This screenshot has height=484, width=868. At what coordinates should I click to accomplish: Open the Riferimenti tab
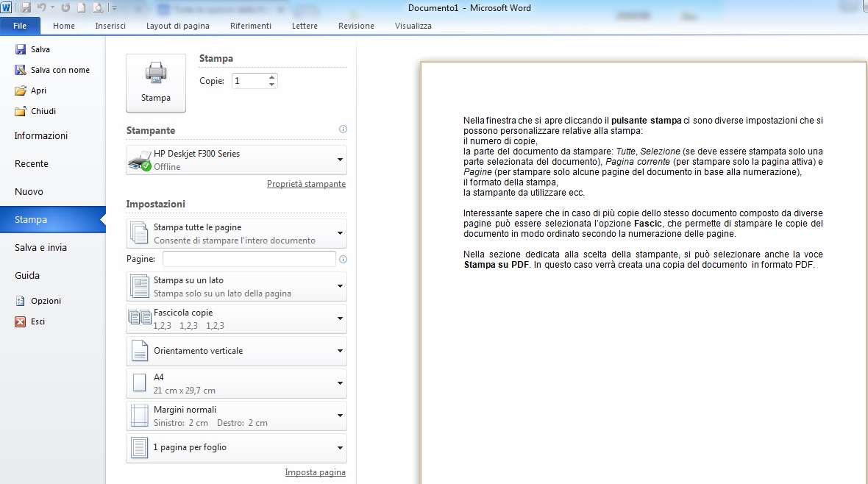point(251,26)
